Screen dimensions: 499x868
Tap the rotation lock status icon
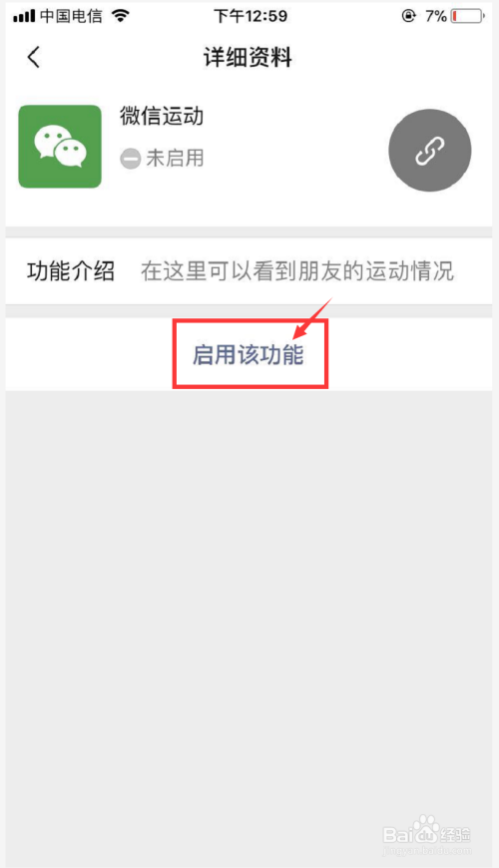409,16
